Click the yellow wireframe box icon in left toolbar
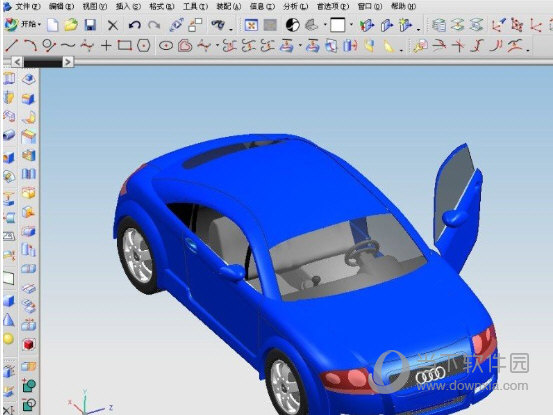 click(x=29, y=193)
